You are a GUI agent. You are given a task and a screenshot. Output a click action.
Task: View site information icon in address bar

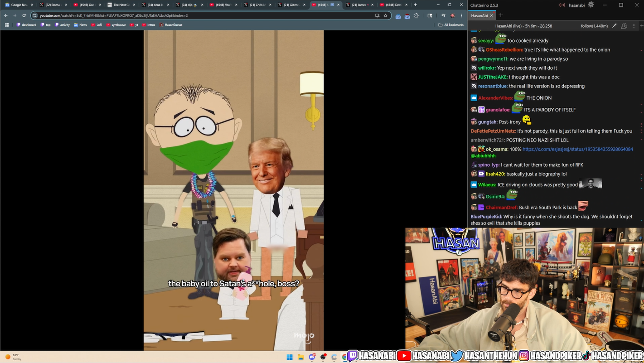pos(35,15)
